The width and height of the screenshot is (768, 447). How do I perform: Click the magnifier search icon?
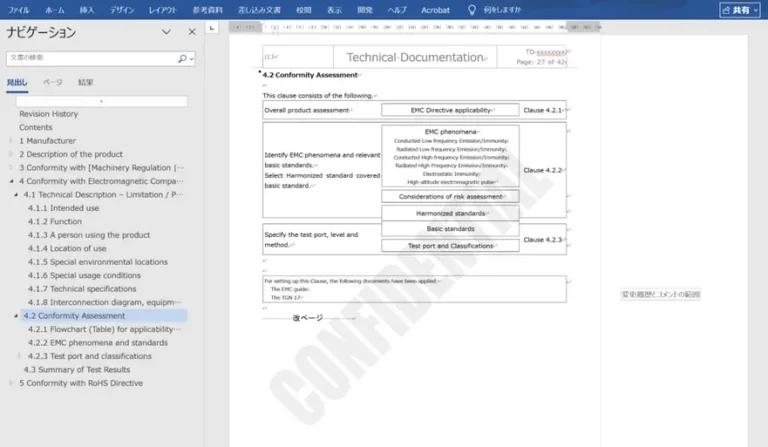[x=182, y=58]
